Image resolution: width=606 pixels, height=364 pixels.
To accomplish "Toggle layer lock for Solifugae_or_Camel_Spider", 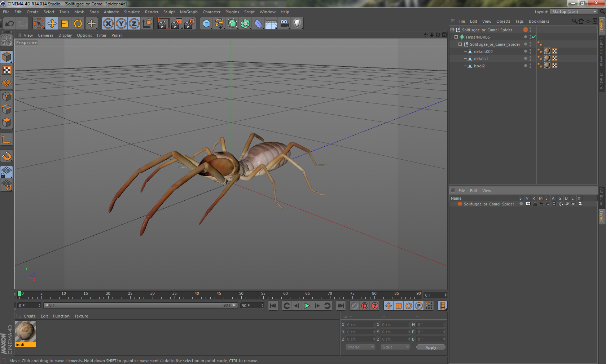I will coord(548,204).
